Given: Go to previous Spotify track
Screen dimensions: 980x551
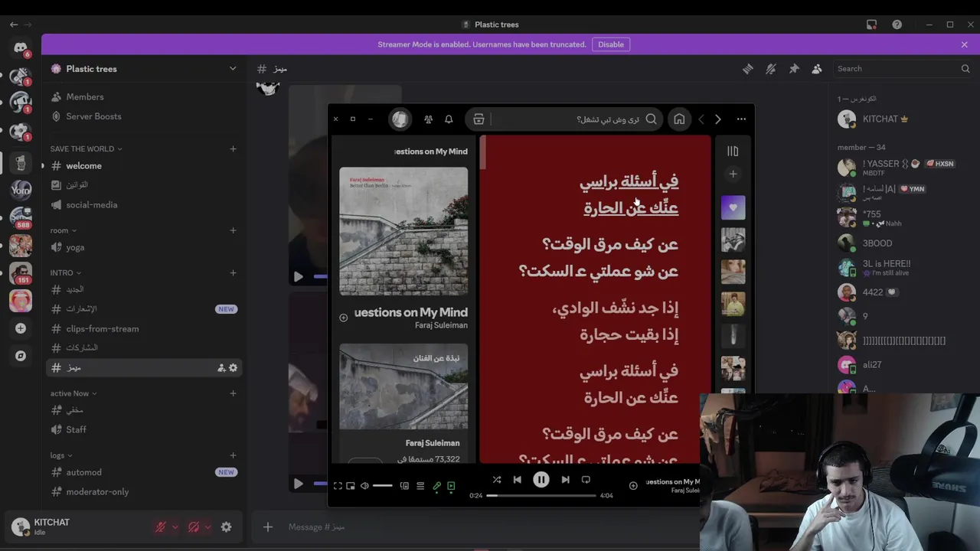Looking at the screenshot, I should pyautogui.click(x=518, y=480).
